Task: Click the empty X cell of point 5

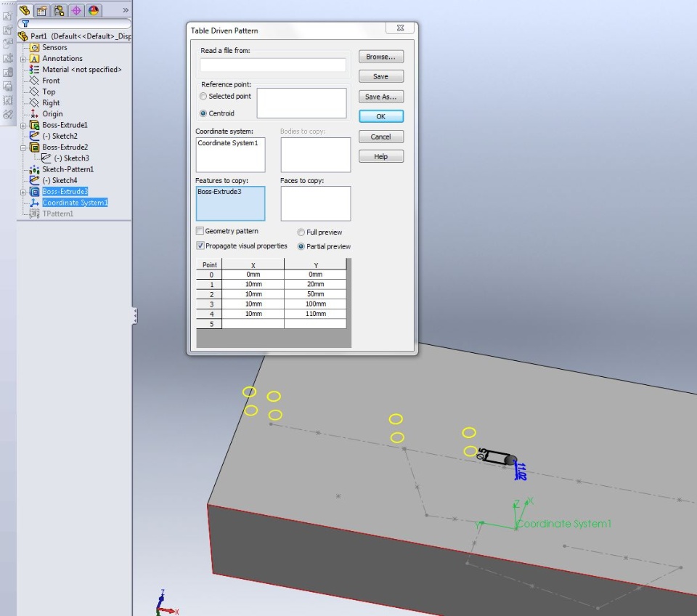Action: [253, 324]
